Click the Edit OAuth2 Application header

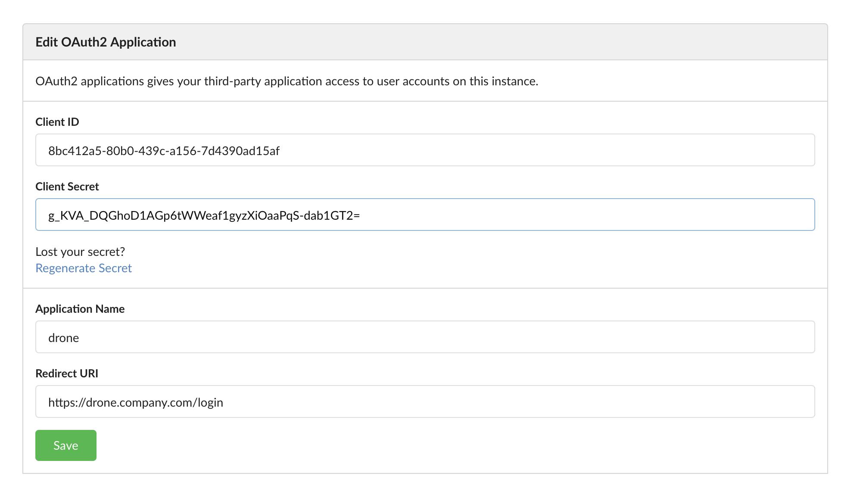coord(106,42)
